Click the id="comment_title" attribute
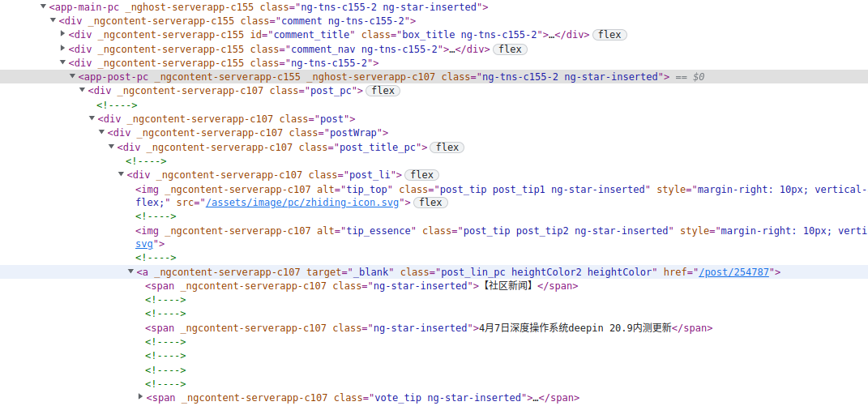Image resolution: width=868 pixels, height=406 pixels. [301, 35]
